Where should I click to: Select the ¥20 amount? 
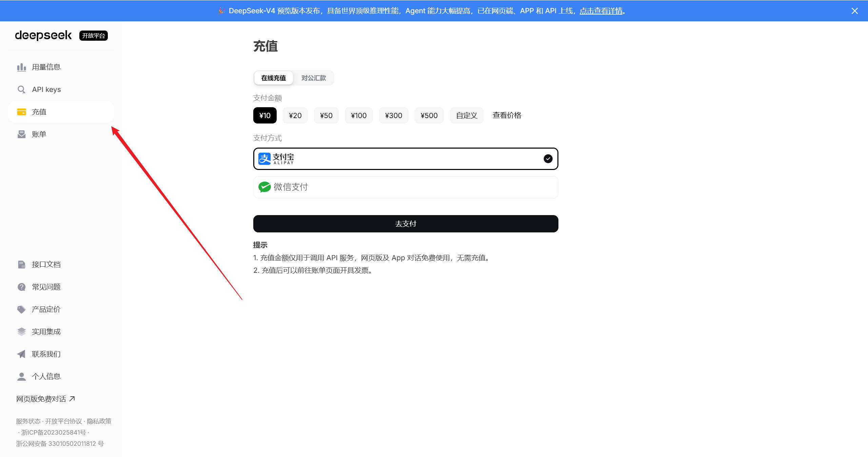[295, 116]
